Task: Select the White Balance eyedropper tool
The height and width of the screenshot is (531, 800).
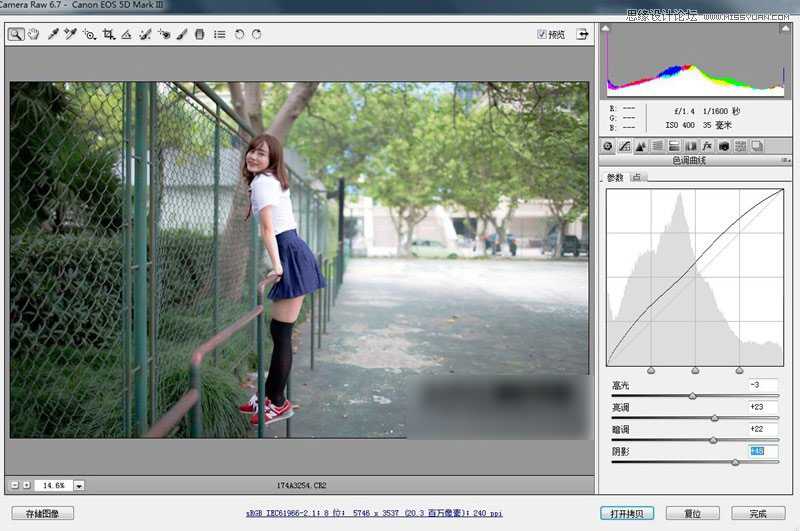Action: click(x=53, y=34)
